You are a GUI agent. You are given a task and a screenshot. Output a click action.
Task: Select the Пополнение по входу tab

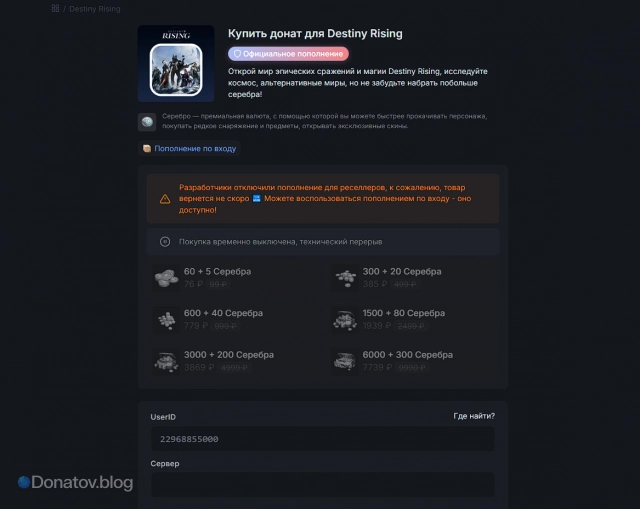click(189, 149)
